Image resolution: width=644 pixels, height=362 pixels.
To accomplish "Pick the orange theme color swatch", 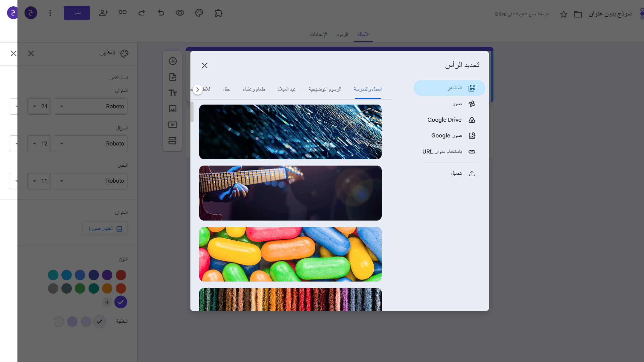I will (107, 289).
